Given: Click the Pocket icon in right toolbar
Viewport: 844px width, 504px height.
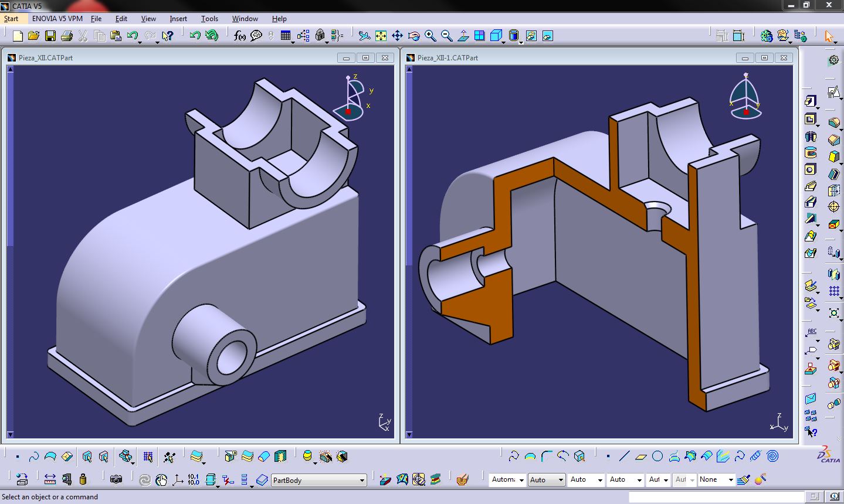Looking at the screenshot, I should click(811, 119).
